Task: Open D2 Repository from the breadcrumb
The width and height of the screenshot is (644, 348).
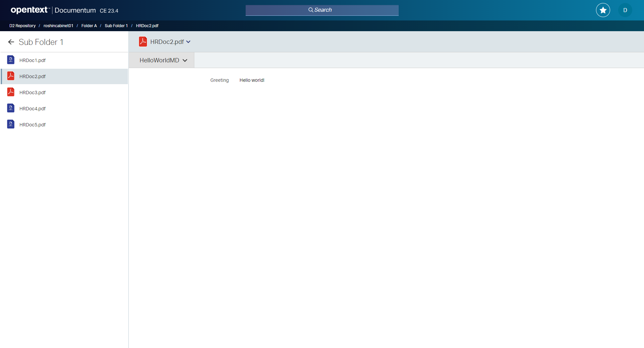Action: (22, 25)
